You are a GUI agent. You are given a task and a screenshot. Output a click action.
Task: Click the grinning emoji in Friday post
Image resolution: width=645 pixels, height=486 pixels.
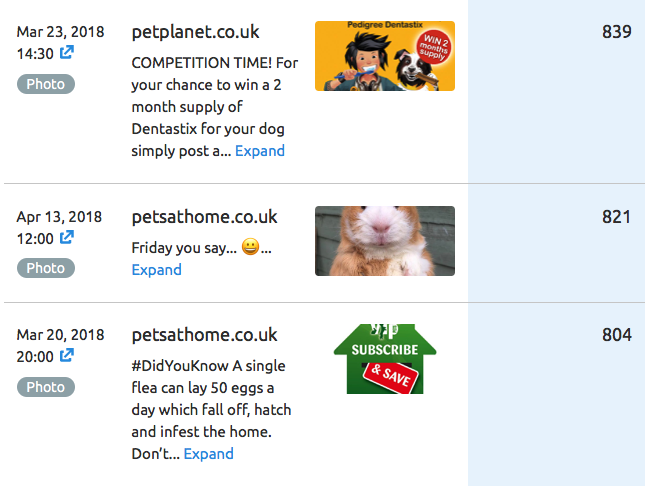250,247
